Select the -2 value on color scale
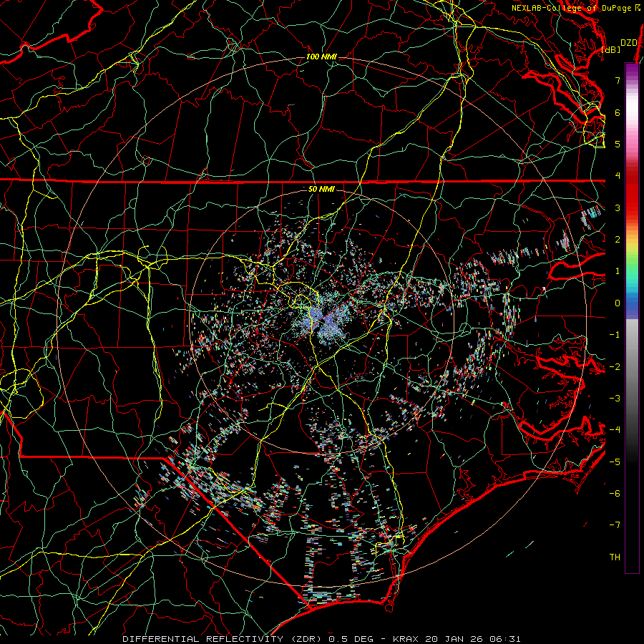This screenshot has height=644, width=644. [x=615, y=366]
